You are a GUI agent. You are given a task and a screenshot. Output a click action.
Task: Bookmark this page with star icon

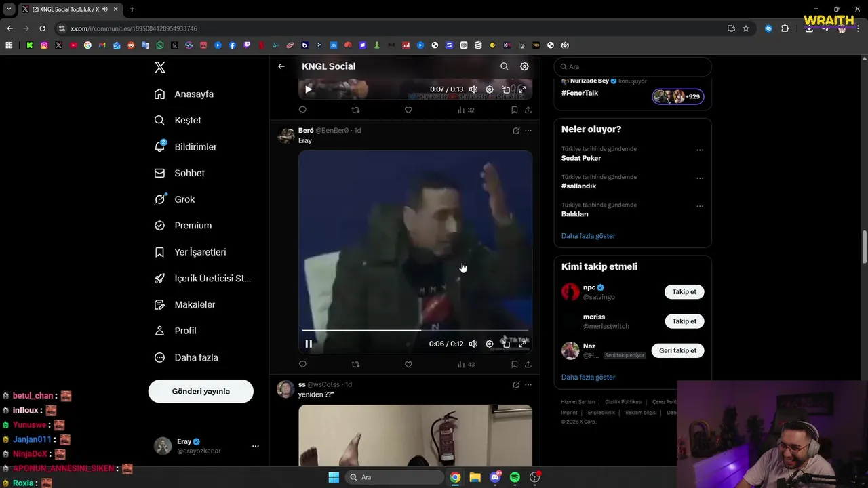(x=746, y=28)
